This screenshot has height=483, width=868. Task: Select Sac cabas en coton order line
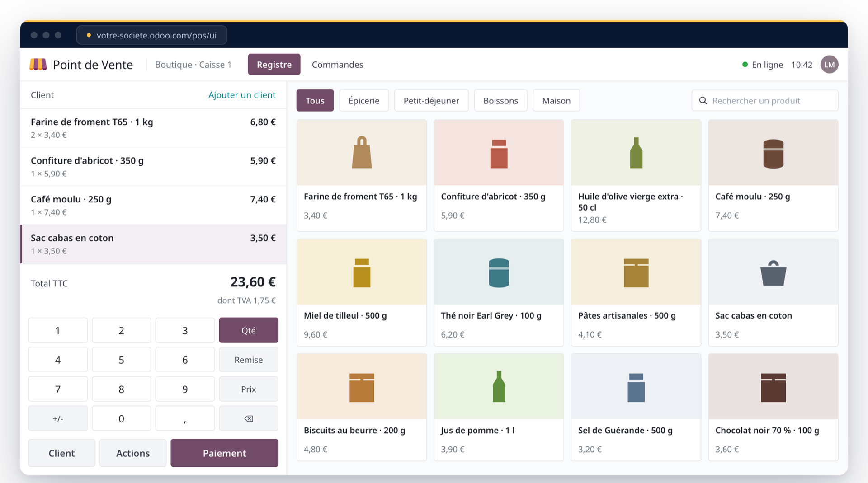point(153,244)
